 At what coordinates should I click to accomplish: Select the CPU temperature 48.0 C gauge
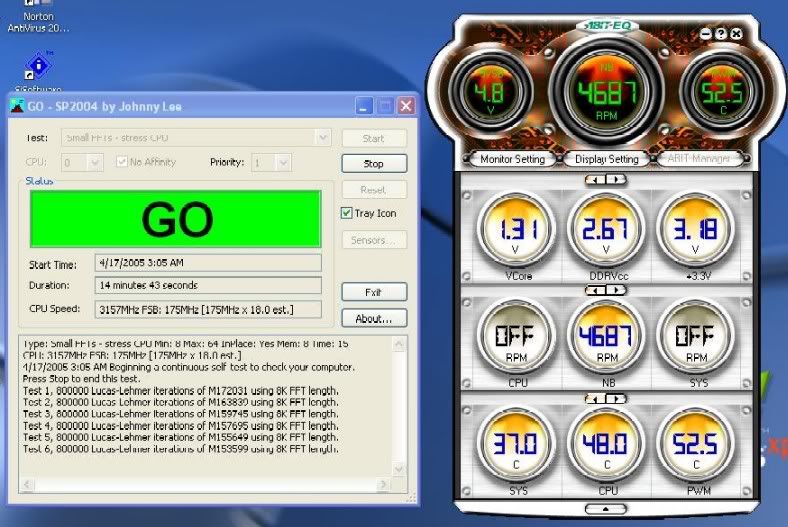point(606,445)
